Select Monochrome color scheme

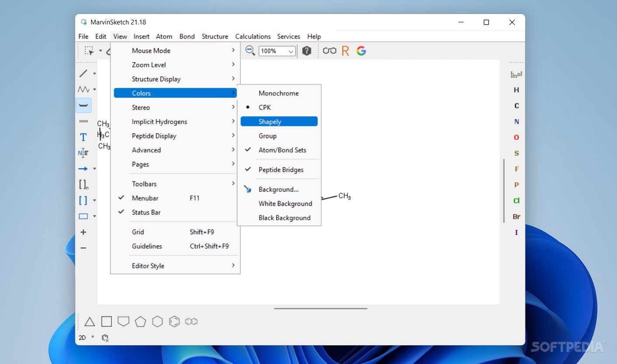(279, 93)
